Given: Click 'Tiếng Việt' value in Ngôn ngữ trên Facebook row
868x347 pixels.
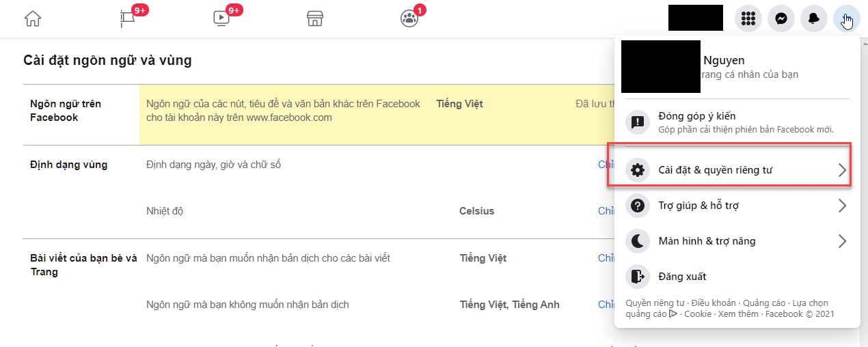Looking at the screenshot, I should [x=459, y=104].
